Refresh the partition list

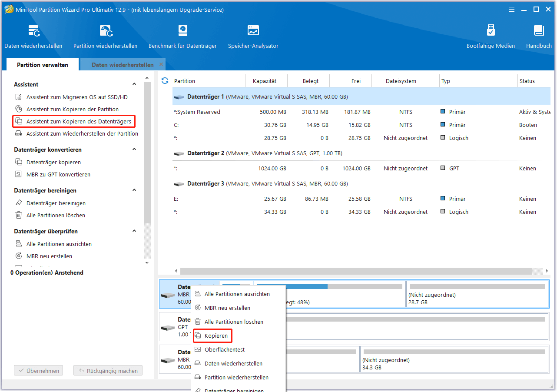(x=165, y=81)
